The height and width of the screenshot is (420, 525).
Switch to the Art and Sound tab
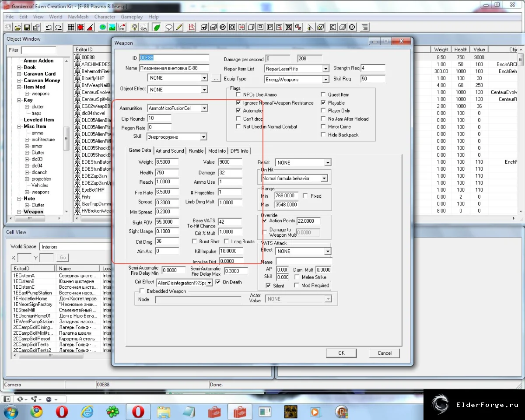click(170, 151)
